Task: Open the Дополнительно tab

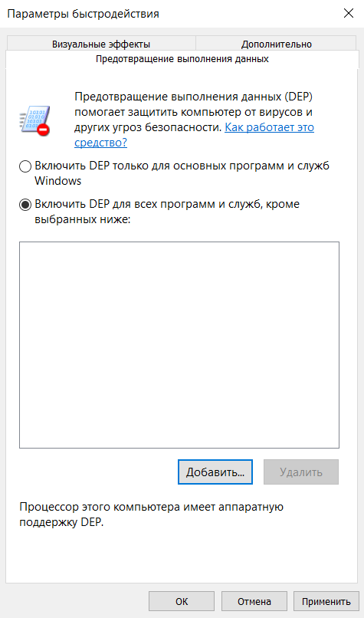Action: point(277,44)
